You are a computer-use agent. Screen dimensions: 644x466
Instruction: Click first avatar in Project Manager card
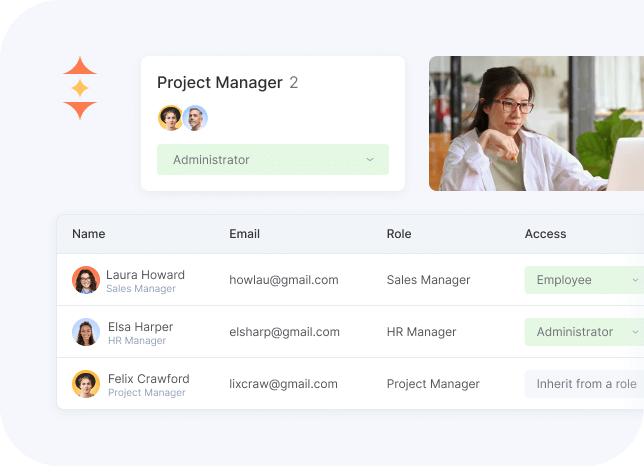pyautogui.click(x=170, y=118)
